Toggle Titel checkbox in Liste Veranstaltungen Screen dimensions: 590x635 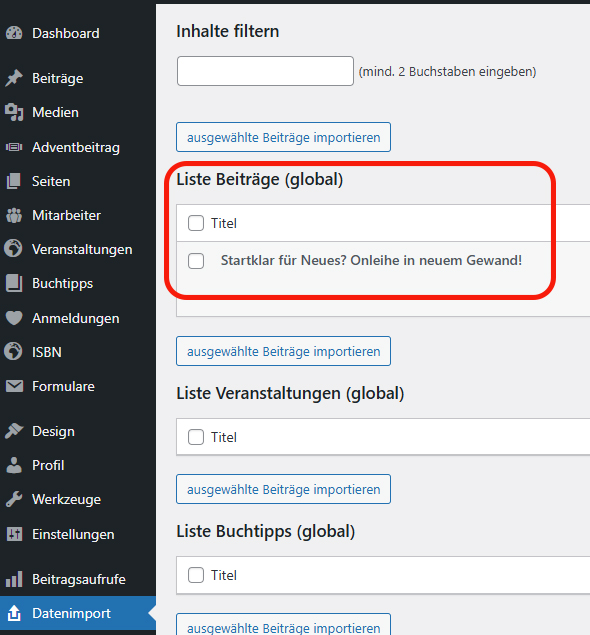point(196,437)
